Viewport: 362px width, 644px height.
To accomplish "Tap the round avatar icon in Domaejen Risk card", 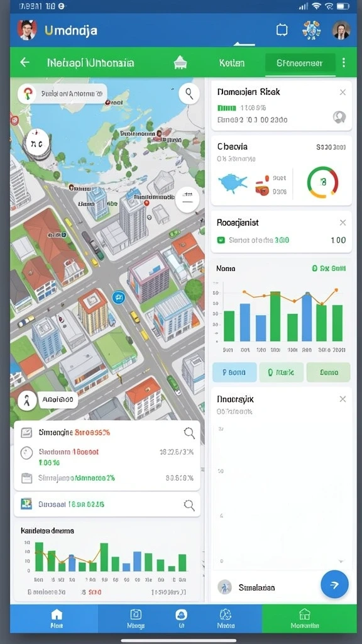I will click(x=339, y=118).
